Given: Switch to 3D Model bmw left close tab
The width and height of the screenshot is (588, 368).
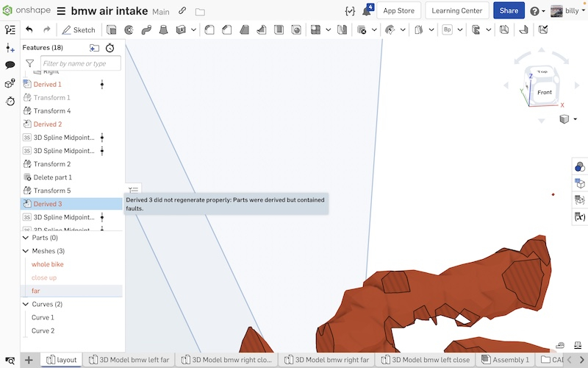Looking at the screenshot, I should (426, 360).
